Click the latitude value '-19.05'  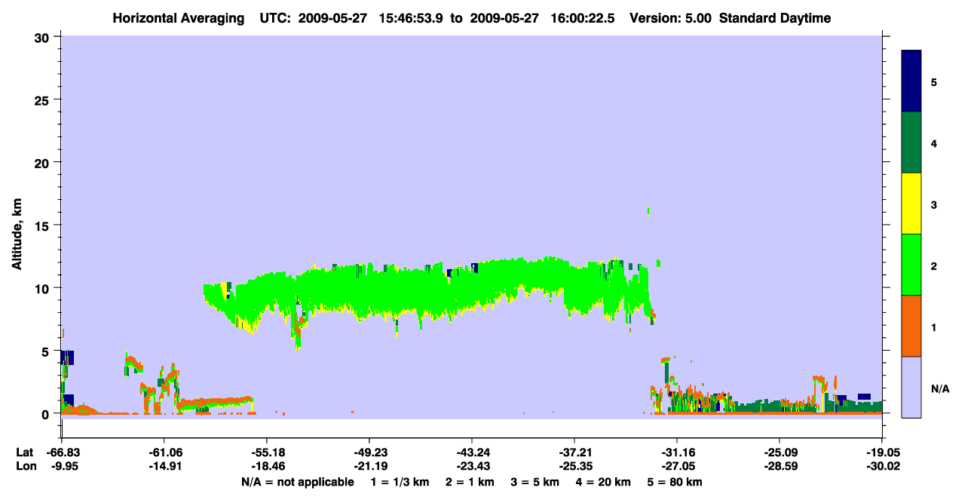point(882,452)
